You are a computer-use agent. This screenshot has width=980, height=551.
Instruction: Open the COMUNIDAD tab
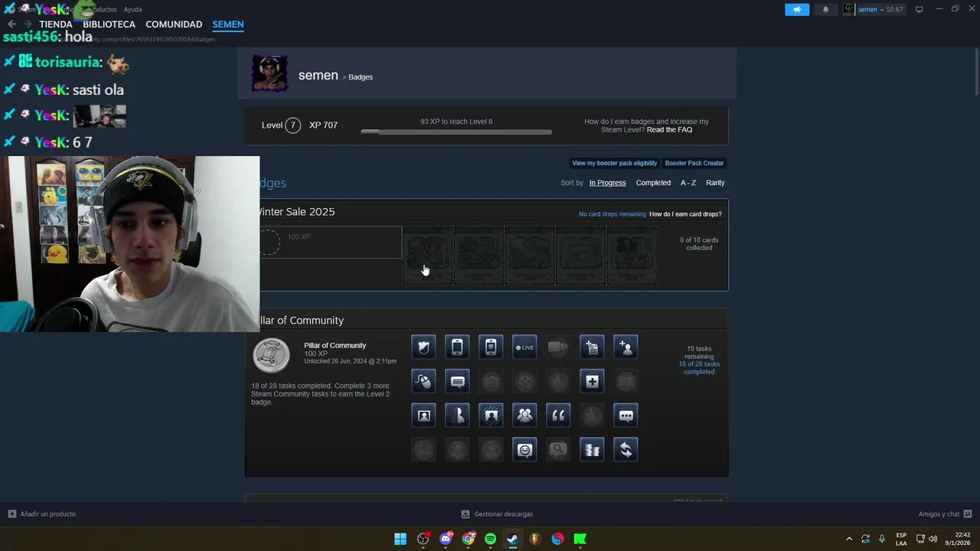pyautogui.click(x=174, y=24)
